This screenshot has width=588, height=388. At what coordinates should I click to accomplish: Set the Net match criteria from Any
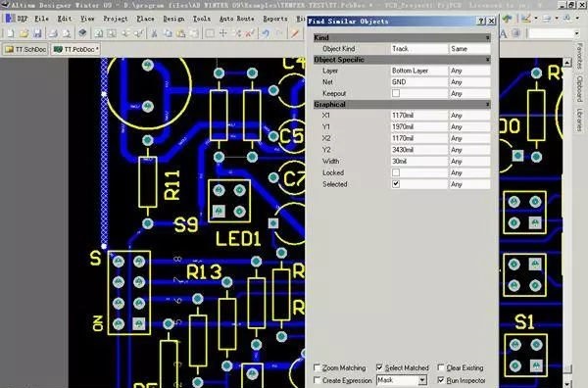coord(469,81)
